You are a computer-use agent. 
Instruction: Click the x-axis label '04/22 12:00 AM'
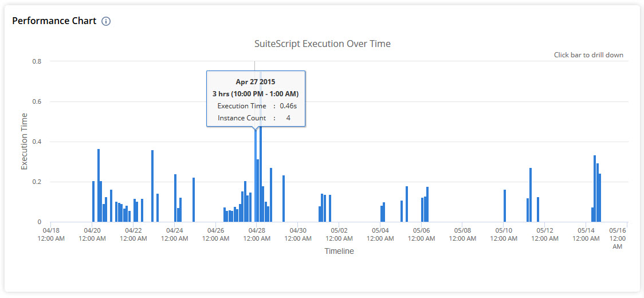[133, 235]
